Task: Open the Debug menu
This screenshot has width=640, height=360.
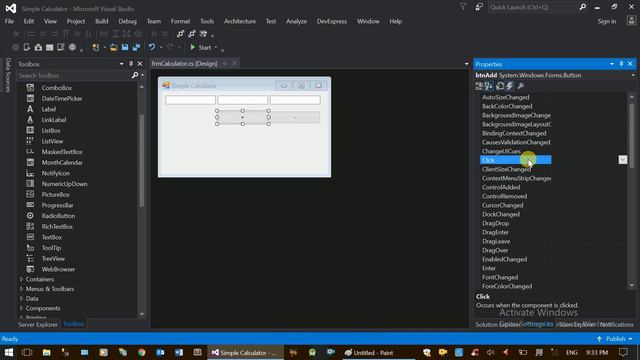Action: coord(127,21)
